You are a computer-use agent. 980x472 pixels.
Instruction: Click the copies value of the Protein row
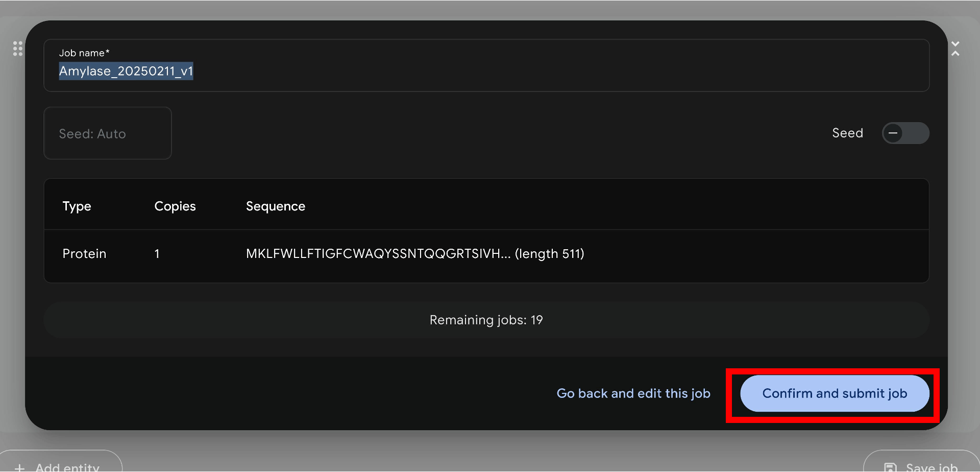tap(157, 254)
